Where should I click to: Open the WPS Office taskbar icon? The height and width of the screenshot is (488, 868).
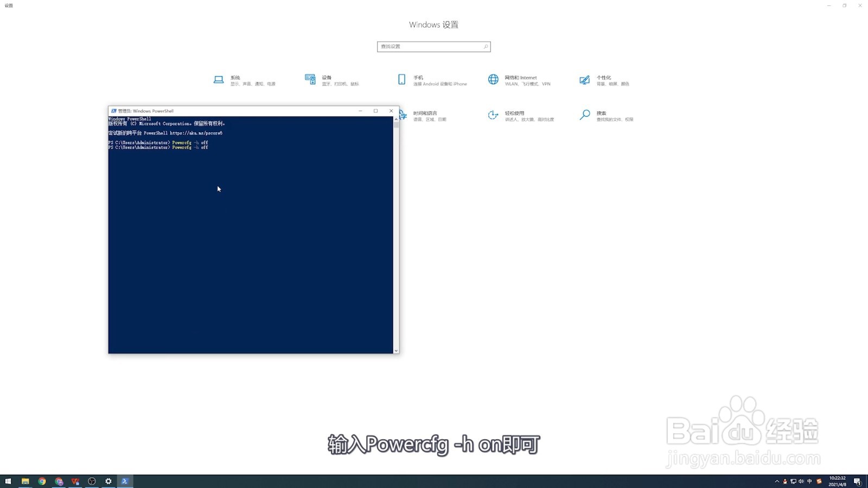[x=75, y=481]
